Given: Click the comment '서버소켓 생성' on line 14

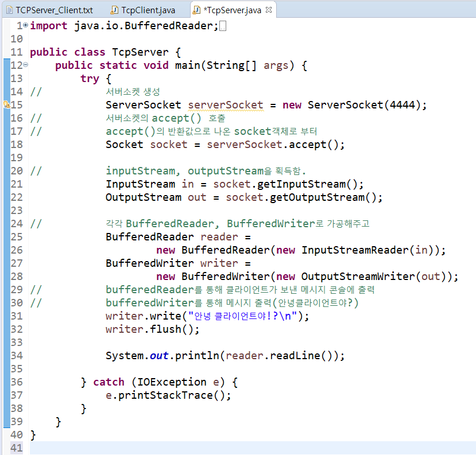Looking at the screenshot, I should tap(133, 92).
